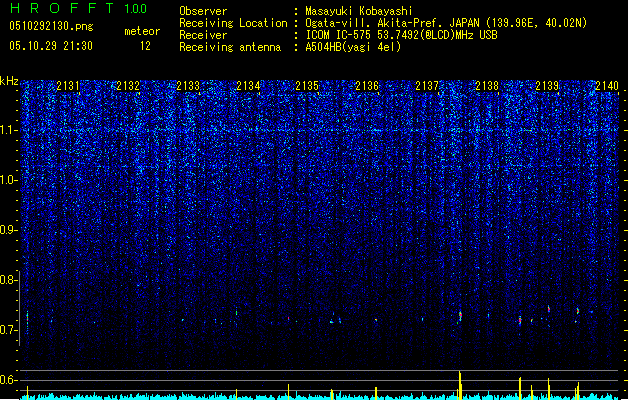The height and width of the screenshot is (400, 629).
Task: Click the tallest yellow intensity spike
Action: coord(460,385)
